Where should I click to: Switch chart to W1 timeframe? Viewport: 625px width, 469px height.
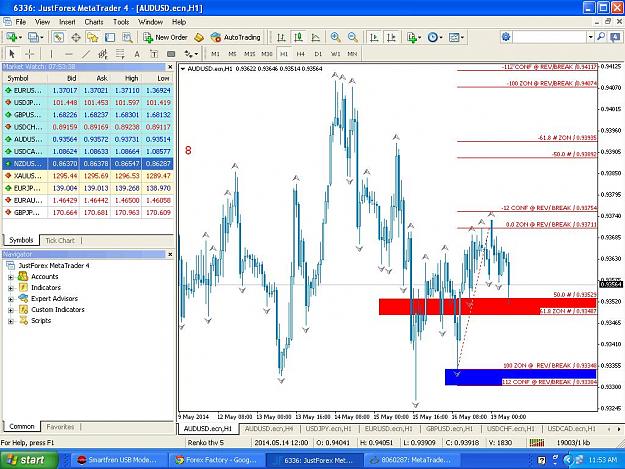tap(335, 53)
